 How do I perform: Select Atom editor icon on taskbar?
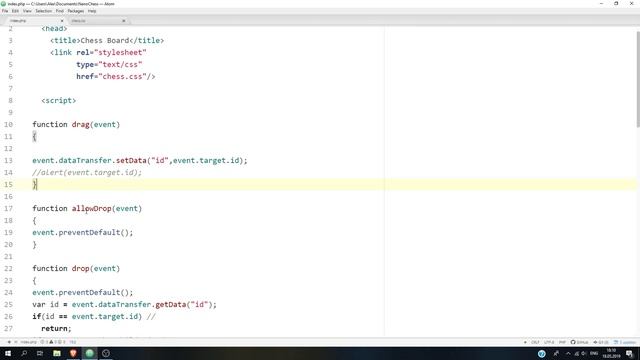pyautogui.click(x=89, y=353)
